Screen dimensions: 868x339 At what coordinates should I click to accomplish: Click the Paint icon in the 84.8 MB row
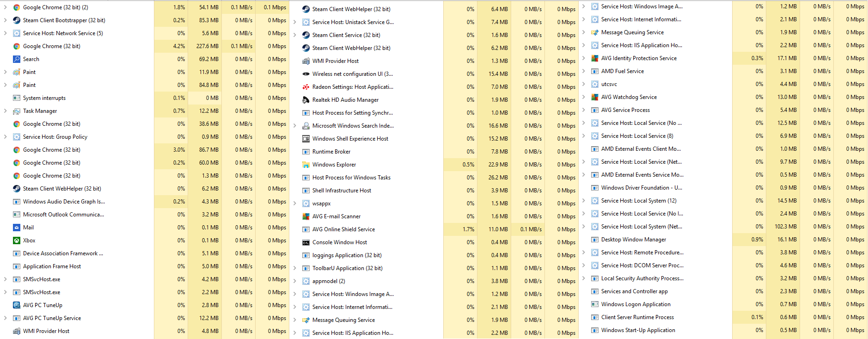point(17,85)
